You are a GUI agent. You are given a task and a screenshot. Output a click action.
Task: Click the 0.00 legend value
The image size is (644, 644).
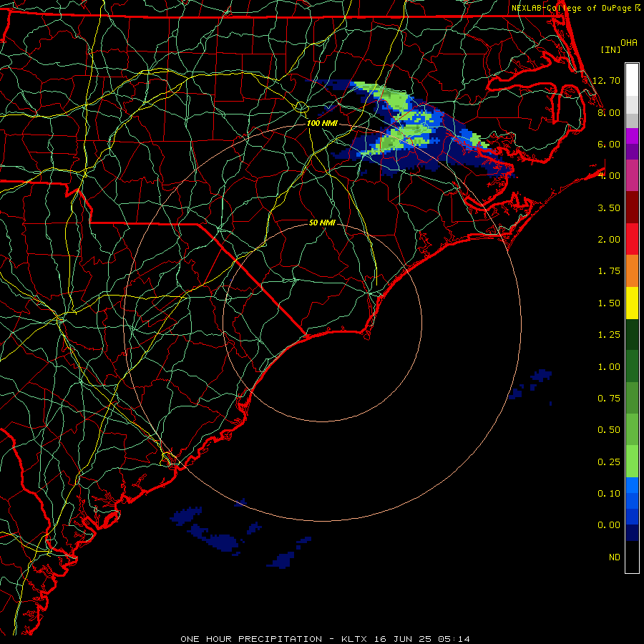[609, 525]
